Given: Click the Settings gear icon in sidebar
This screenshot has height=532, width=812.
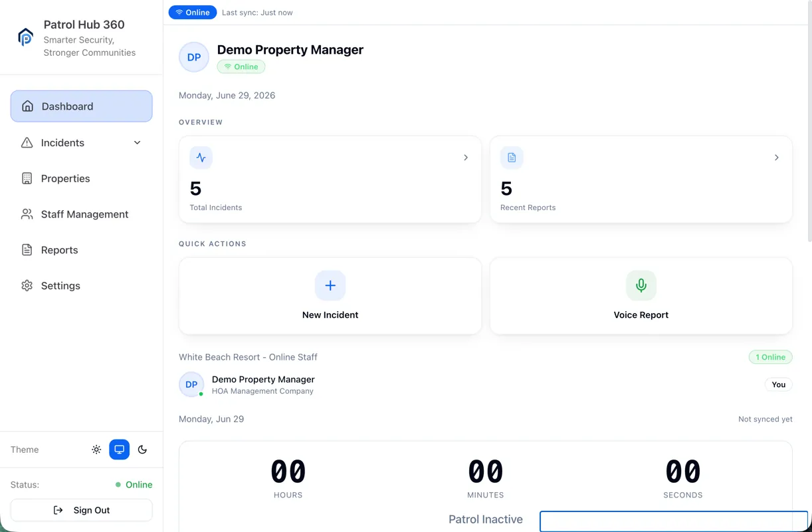Looking at the screenshot, I should tap(27, 286).
